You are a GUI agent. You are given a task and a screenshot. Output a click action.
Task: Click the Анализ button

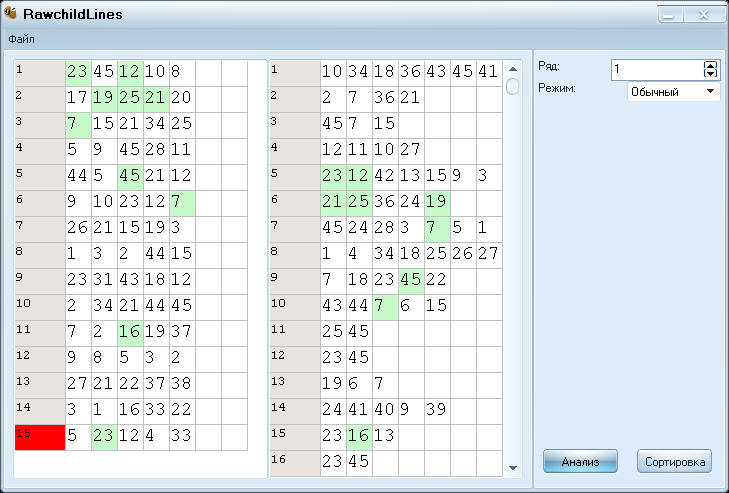click(580, 461)
